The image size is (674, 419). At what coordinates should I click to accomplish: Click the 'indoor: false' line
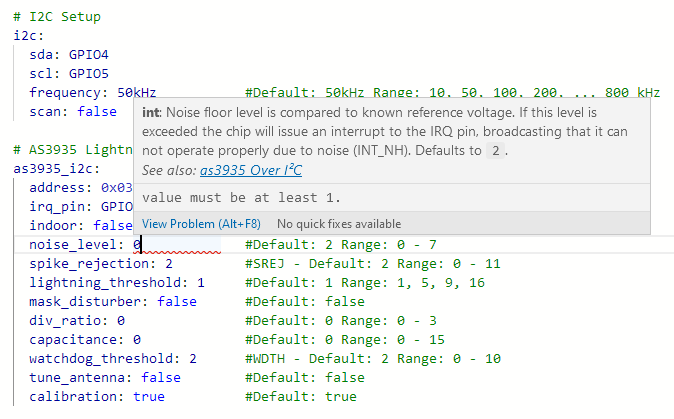point(81,226)
